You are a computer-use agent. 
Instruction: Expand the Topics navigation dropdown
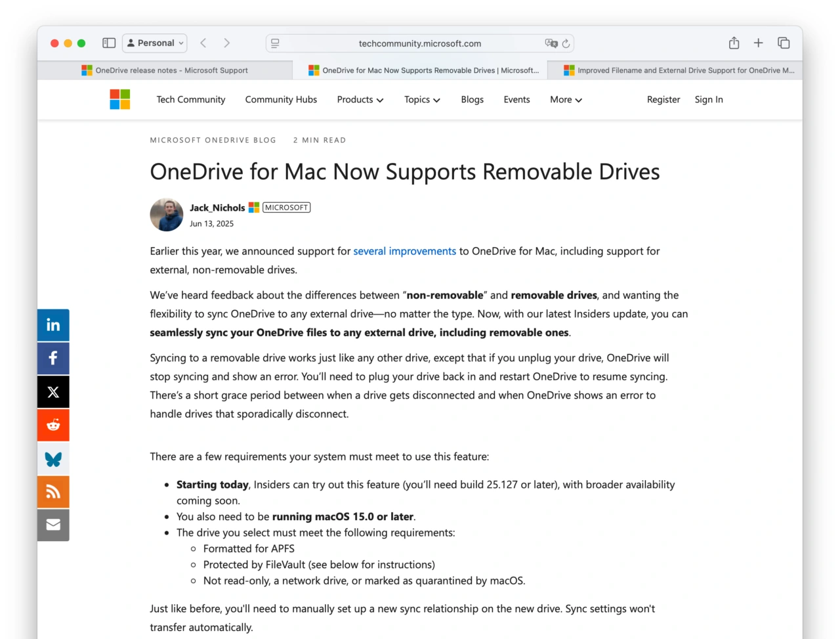coord(421,99)
